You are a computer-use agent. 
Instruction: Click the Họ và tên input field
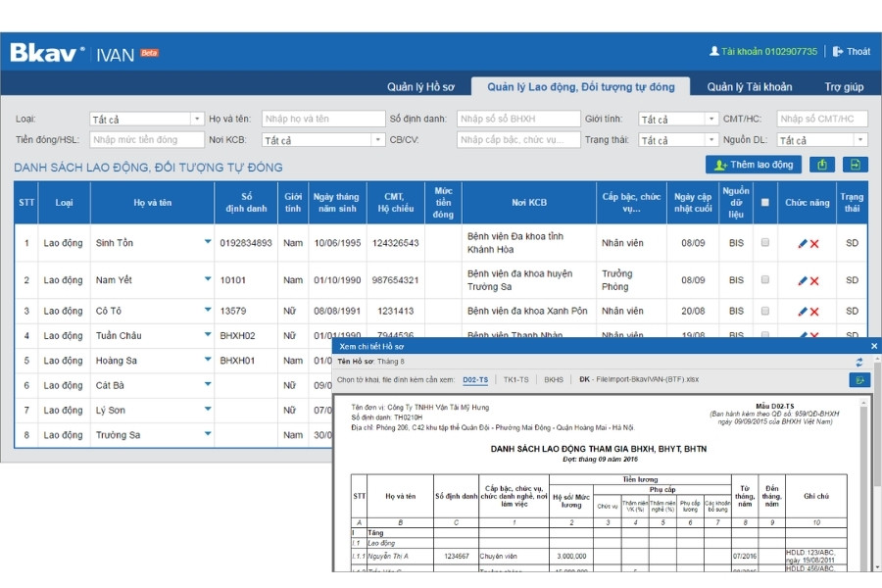click(x=323, y=119)
